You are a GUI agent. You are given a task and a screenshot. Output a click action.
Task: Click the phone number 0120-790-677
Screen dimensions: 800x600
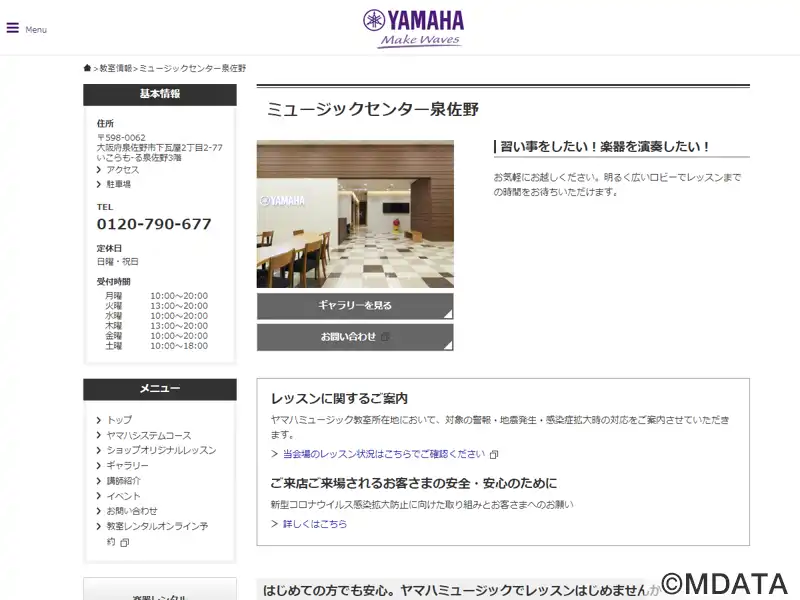click(x=154, y=224)
